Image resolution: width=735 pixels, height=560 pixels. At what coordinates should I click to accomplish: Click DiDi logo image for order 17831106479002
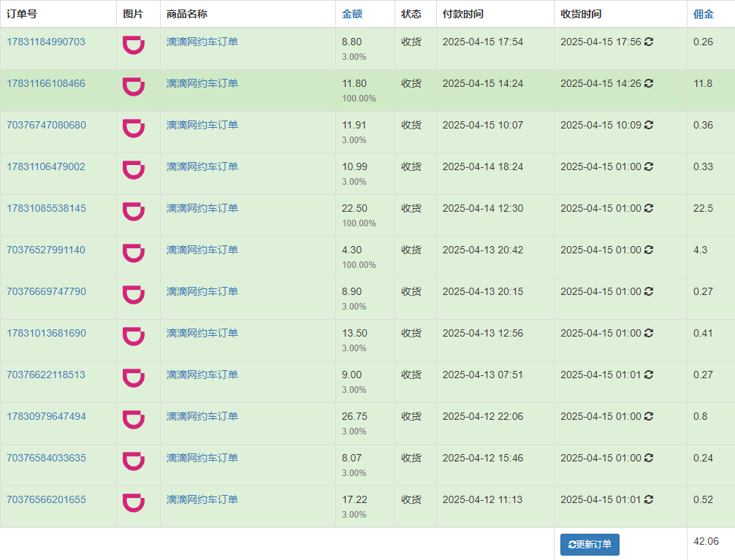tap(134, 170)
